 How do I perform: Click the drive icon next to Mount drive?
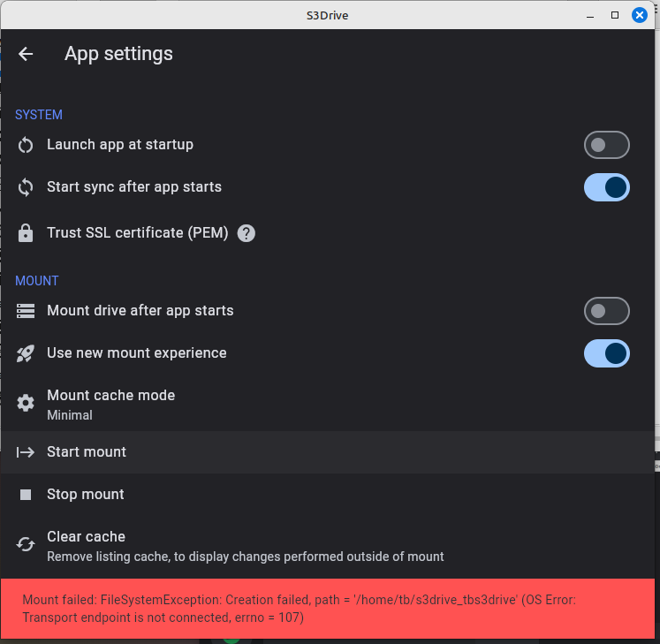click(x=26, y=311)
